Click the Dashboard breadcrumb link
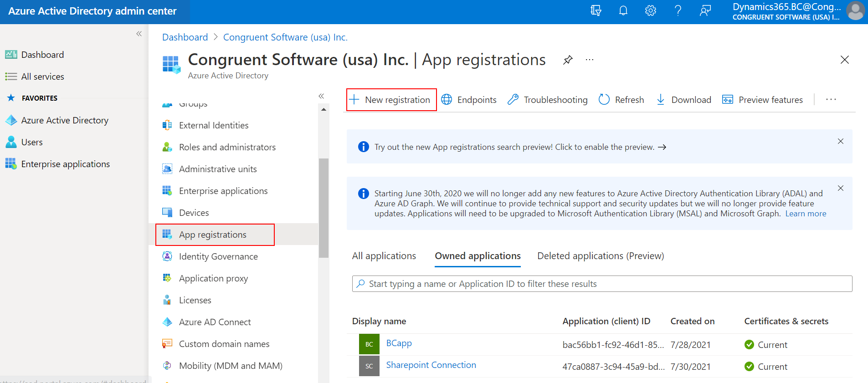Image resolution: width=868 pixels, height=383 pixels. [185, 37]
